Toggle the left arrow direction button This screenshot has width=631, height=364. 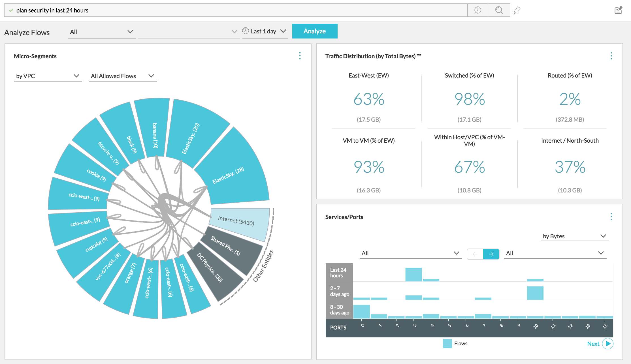(x=475, y=254)
